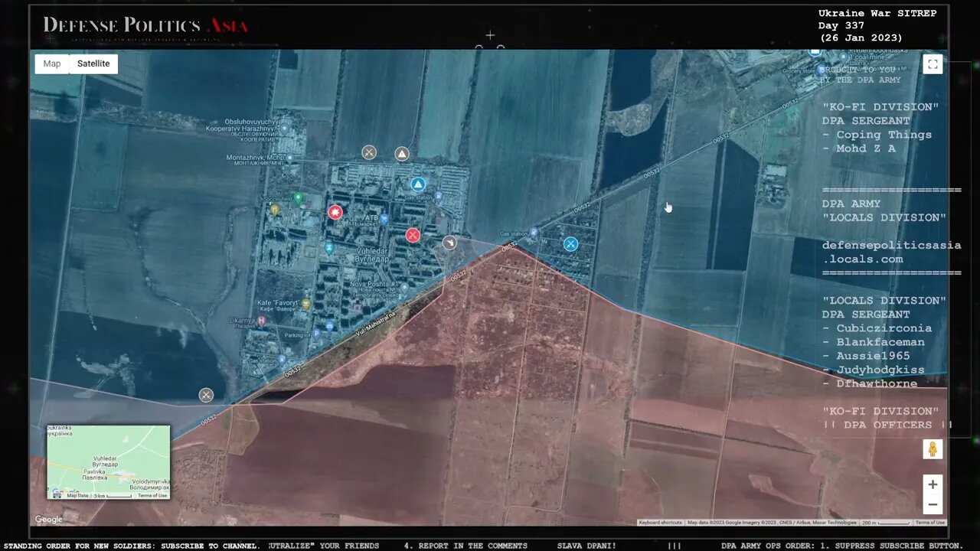Click the blue crossed-swords marker east of town
Image resolution: width=980 pixels, height=551 pixels.
click(x=570, y=244)
